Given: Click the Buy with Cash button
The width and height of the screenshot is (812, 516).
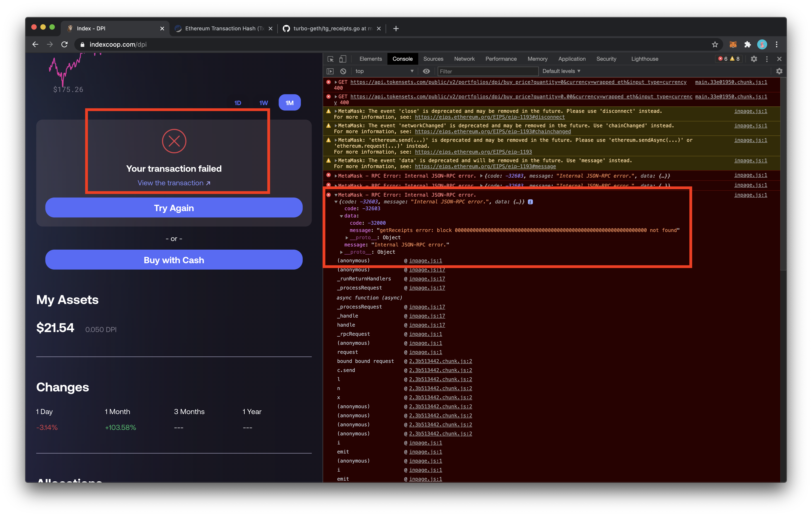Looking at the screenshot, I should [x=174, y=260].
